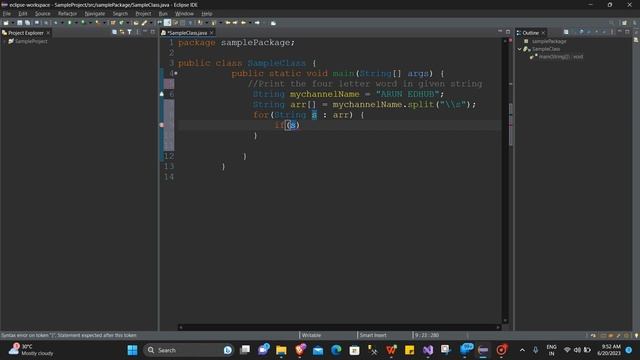Select main(String[]) method in Outline
Image resolution: width=640 pixels, height=360 pixels.
coord(560,57)
